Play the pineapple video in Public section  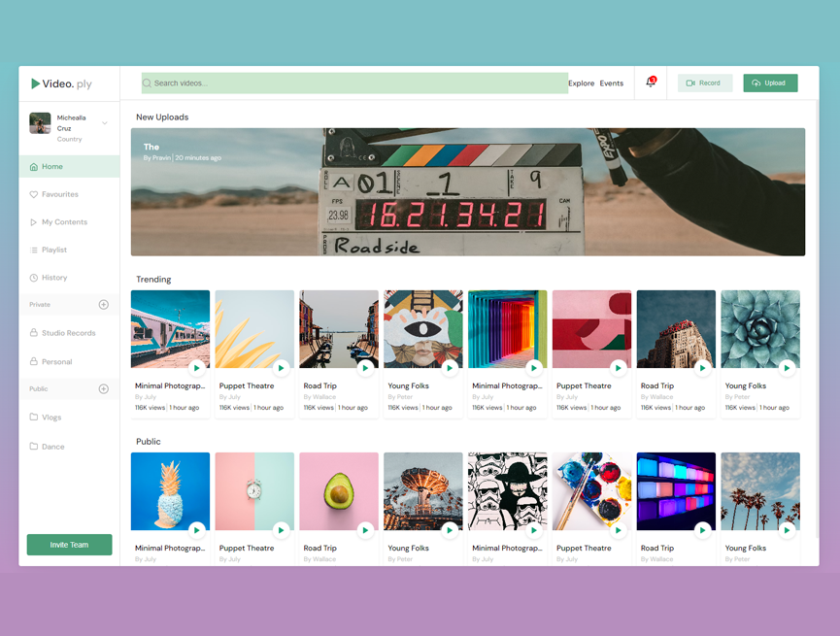(x=196, y=530)
